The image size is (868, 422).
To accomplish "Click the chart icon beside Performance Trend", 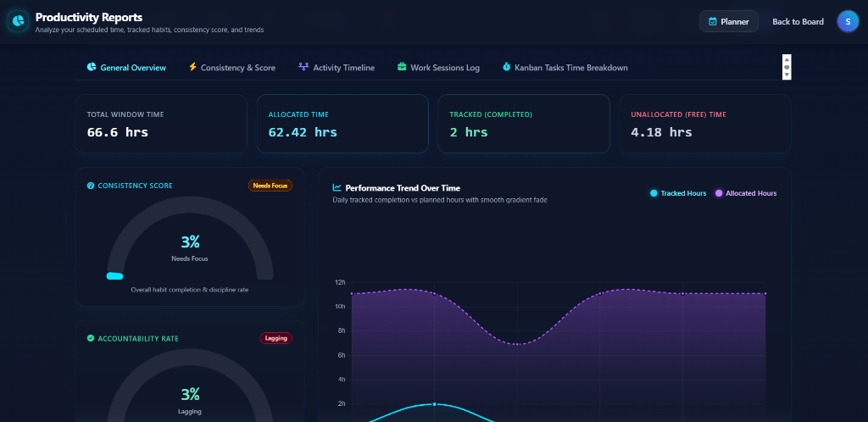I will [337, 187].
